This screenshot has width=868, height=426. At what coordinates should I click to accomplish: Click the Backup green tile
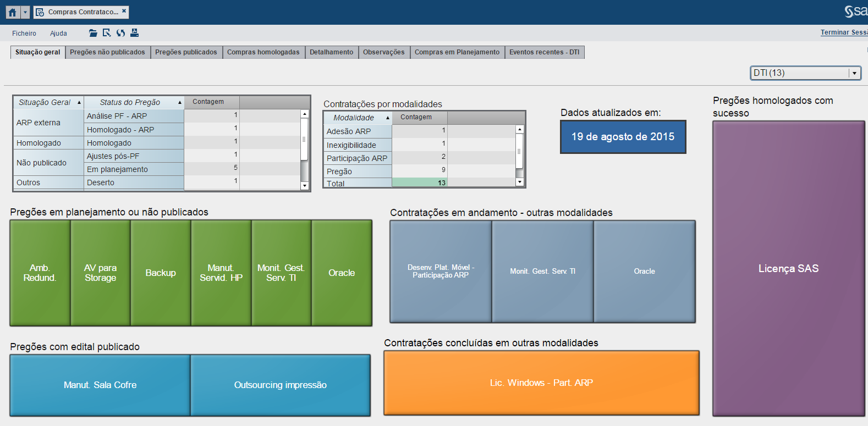coord(161,273)
